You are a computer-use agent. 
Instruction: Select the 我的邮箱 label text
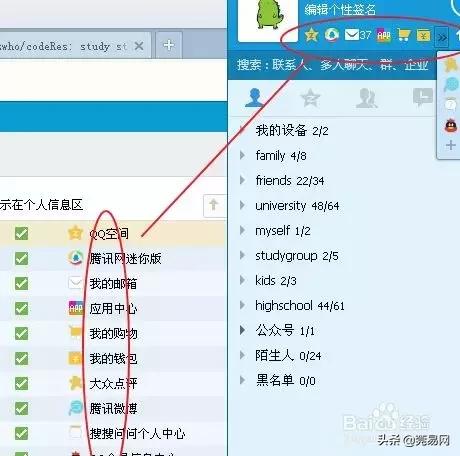point(113,284)
